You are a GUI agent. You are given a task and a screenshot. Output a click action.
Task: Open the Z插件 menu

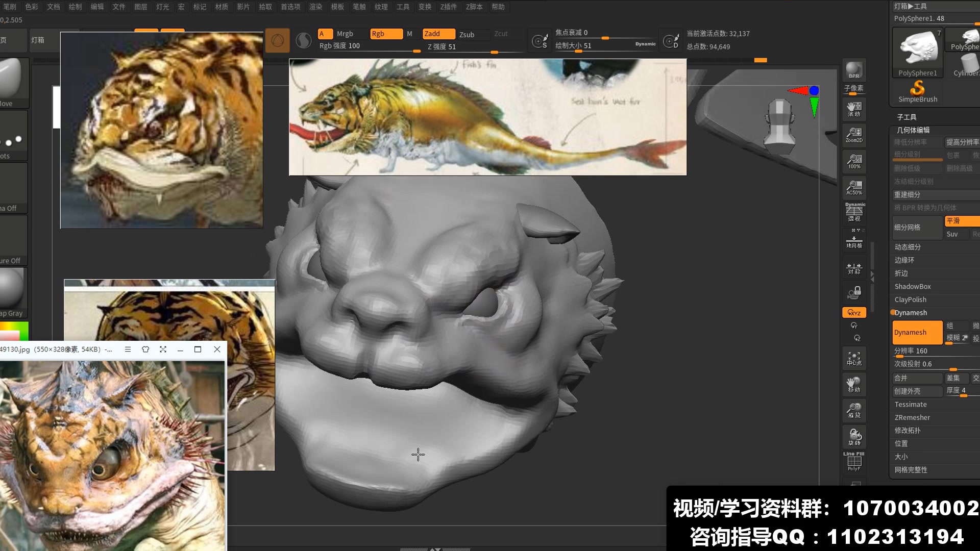click(448, 7)
